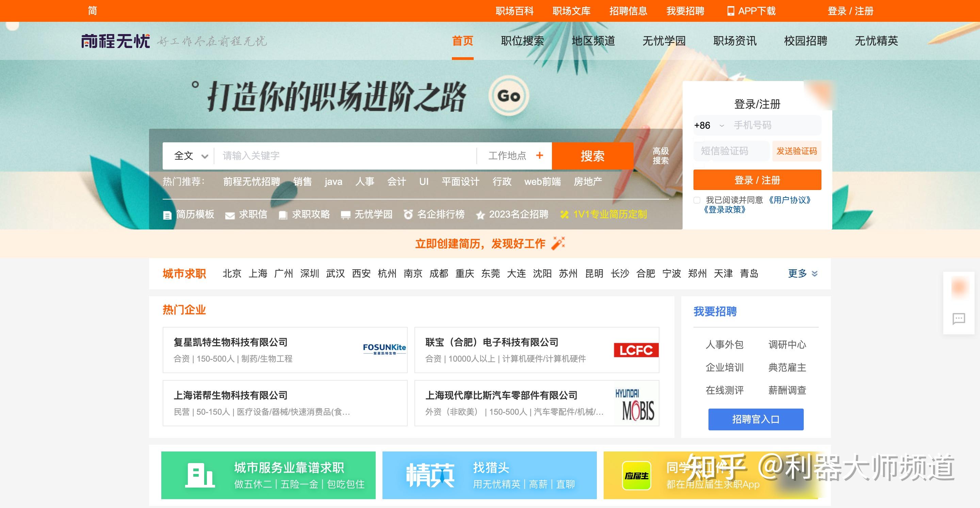Click the 求职攻略 book icon
This screenshot has width=980, height=508.
pos(283,216)
